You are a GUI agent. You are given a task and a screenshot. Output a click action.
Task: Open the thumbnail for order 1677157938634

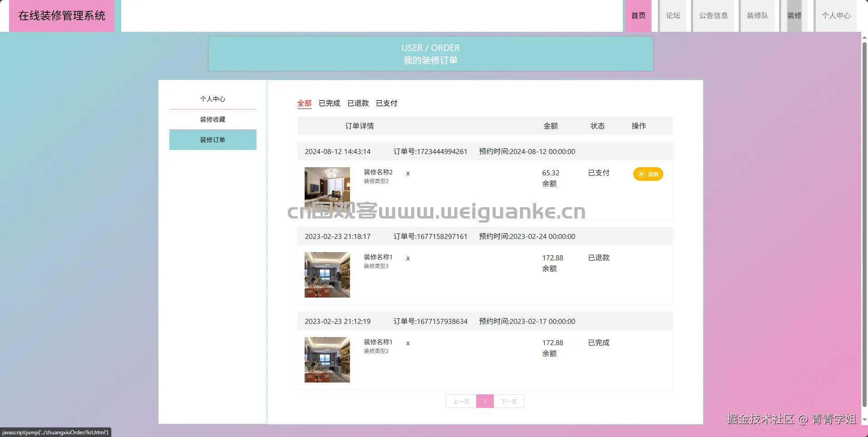coord(327,360)
